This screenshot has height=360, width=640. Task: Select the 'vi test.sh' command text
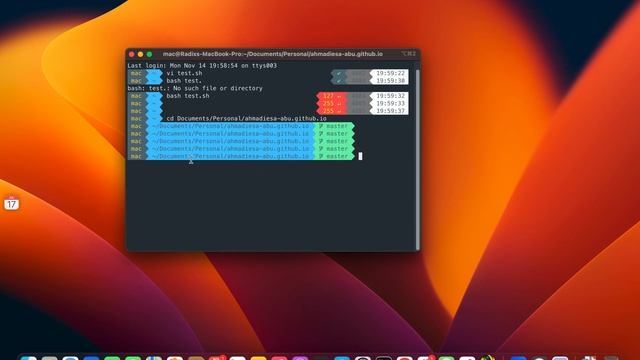[184, 73]
